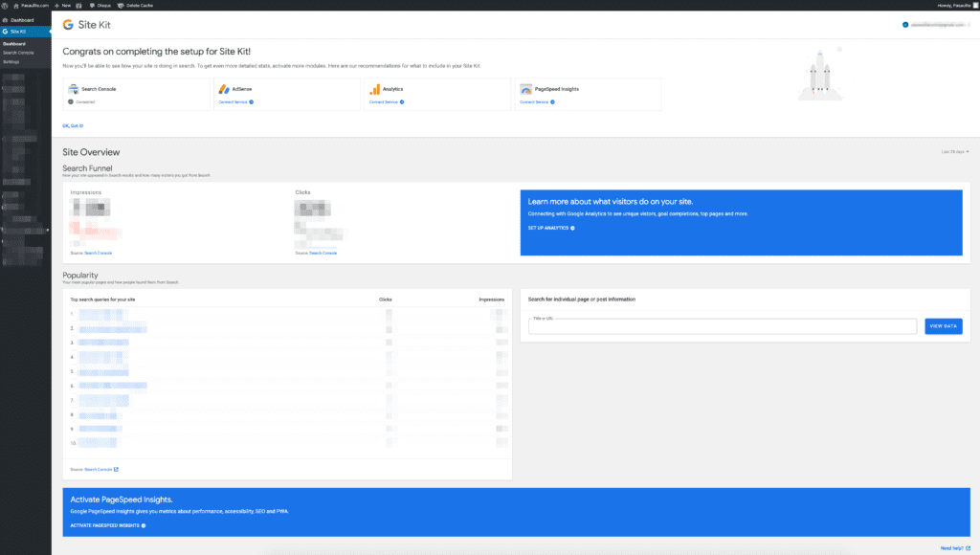Go to the Search Console submenu item
This screenshot has width=980, height=555.
tap(18, 53)
